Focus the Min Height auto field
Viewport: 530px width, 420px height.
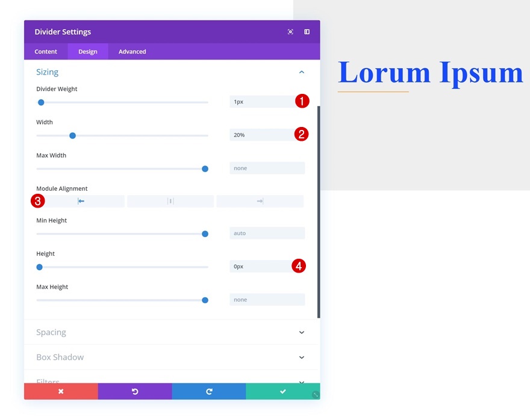tap(267, 233)
